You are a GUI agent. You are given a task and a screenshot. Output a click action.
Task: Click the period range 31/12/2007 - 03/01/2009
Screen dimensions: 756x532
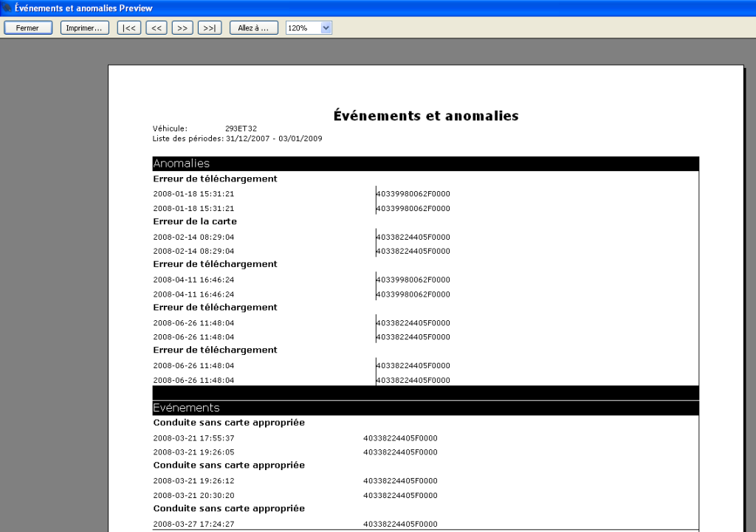pos(274,139)
